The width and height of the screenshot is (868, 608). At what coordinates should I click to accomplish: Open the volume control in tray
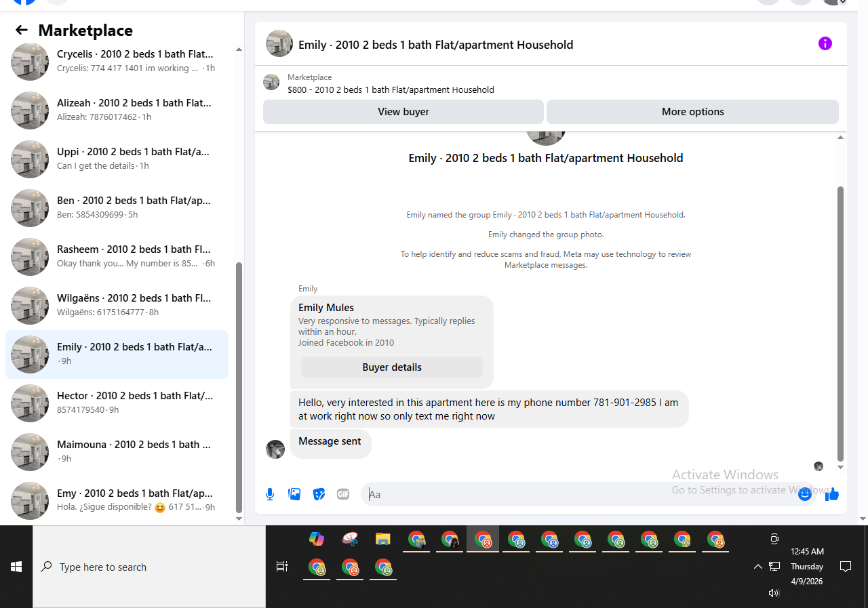coord(774,593)
